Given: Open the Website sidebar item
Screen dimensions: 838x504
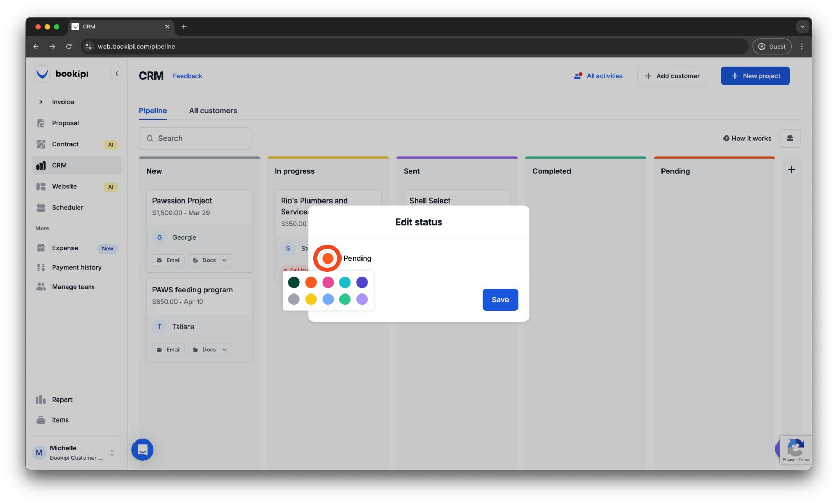Looking at the screenshot, I should pos(77,186).
